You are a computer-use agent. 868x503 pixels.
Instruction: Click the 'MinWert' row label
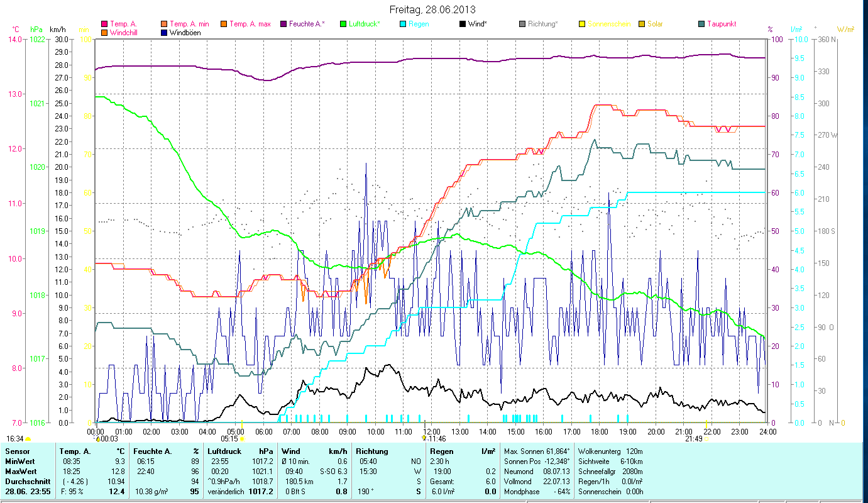(19, 462)
